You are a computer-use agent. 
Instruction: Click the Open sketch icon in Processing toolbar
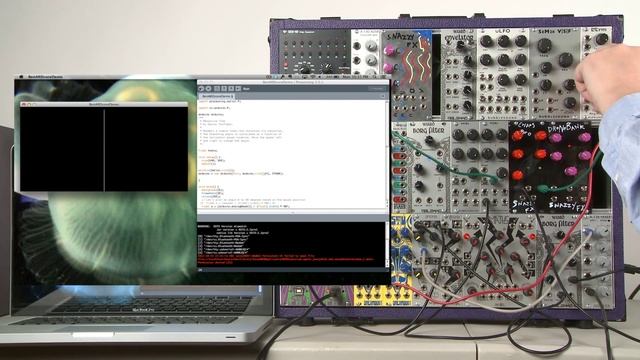(224, 88)
